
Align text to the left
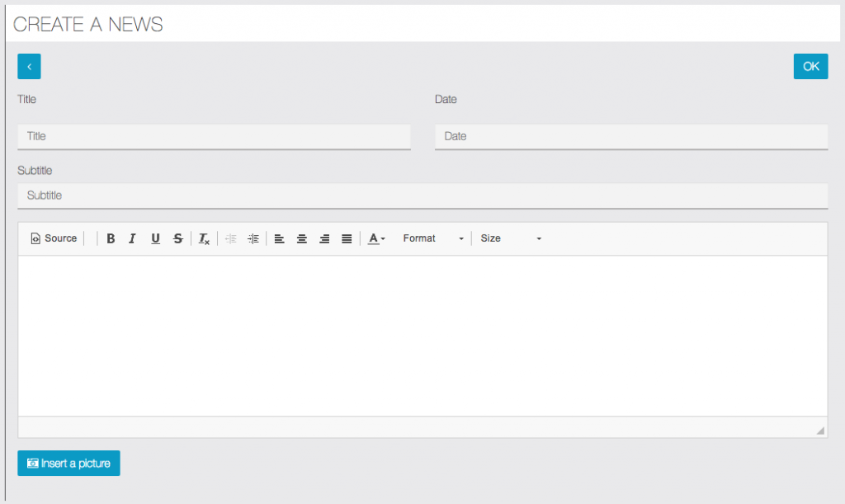pos(280,238)
